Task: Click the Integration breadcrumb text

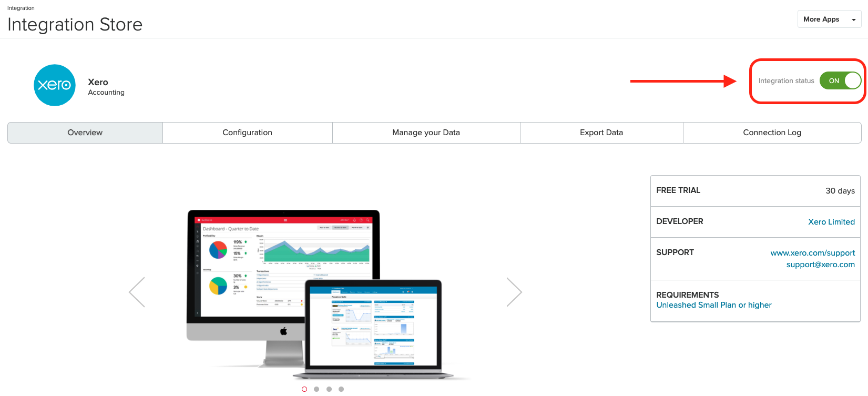Action: click(21, 8)
